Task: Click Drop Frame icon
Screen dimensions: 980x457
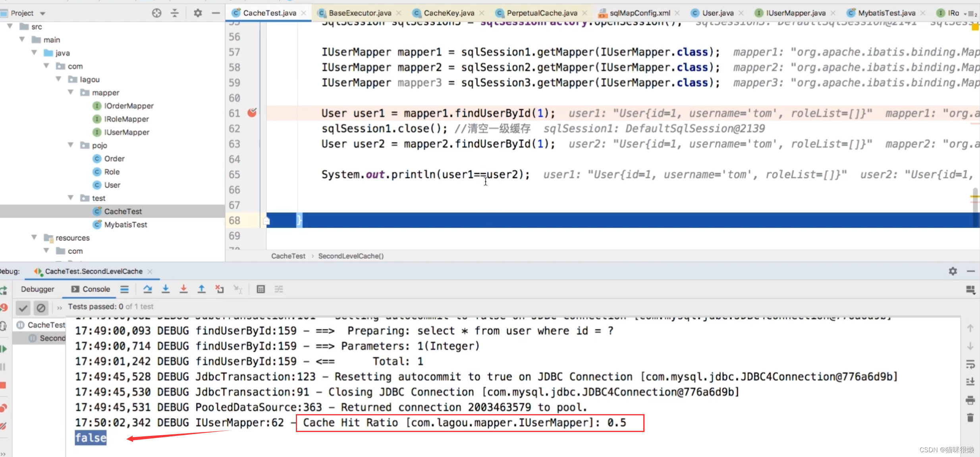Action: point(220,289)
